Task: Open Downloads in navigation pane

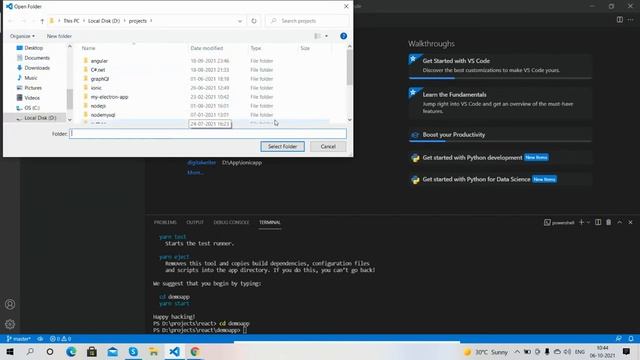Action: (37, 68)
